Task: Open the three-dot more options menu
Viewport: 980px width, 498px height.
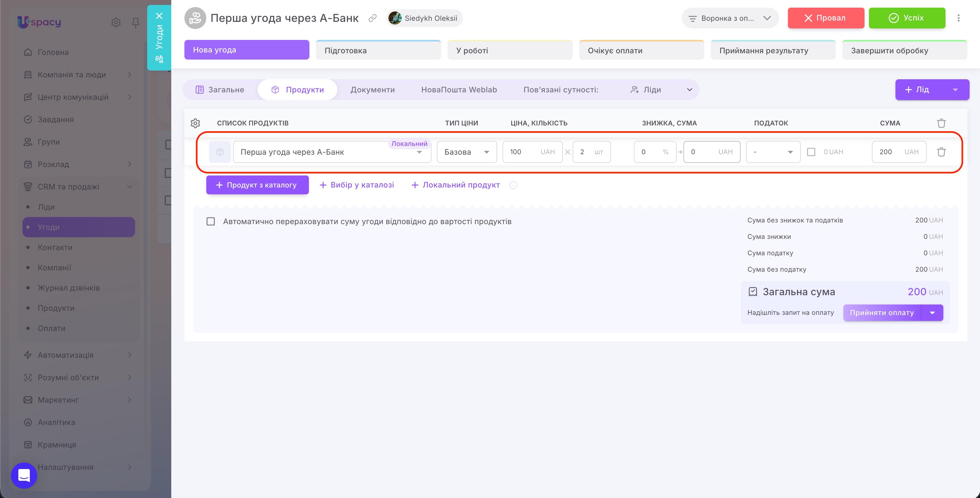Action: coord(958,18)
